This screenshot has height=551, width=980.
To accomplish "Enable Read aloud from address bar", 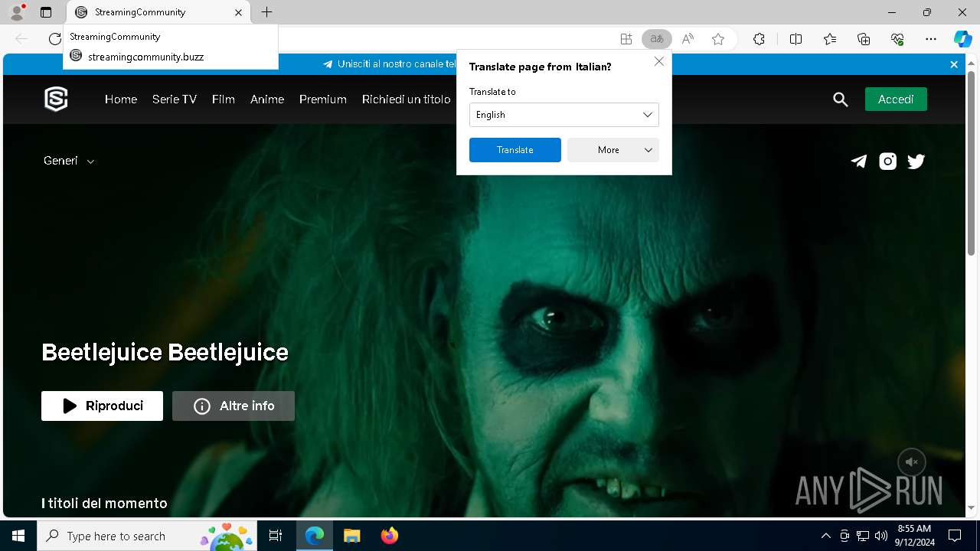I will click(x=688, y=39).
